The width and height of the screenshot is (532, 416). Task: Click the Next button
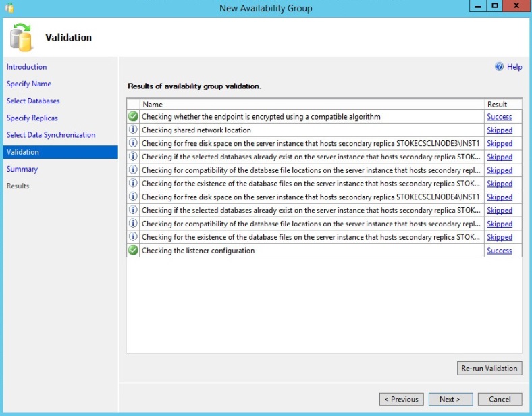pyautogui.click(x=450, y=399)
